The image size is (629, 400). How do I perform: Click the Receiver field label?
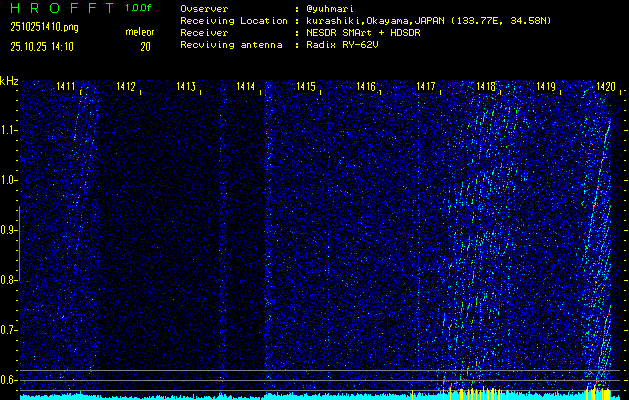[204, 33]
